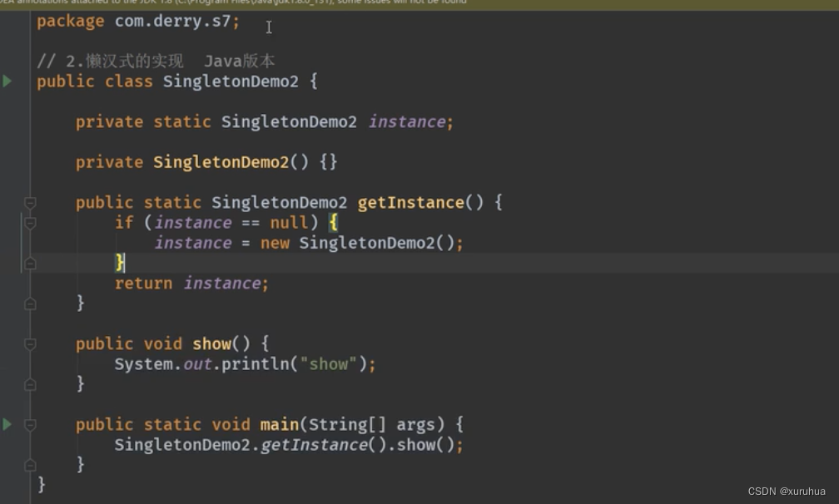Click the "show" string literal
This screenshot has height=504, width=839.
click(x=328, y=364)
